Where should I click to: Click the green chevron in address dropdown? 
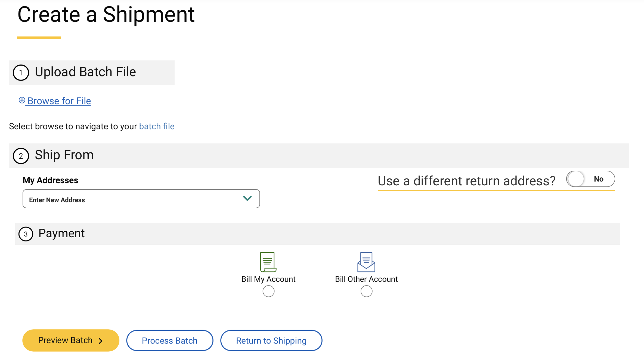(x=247, y=198)
